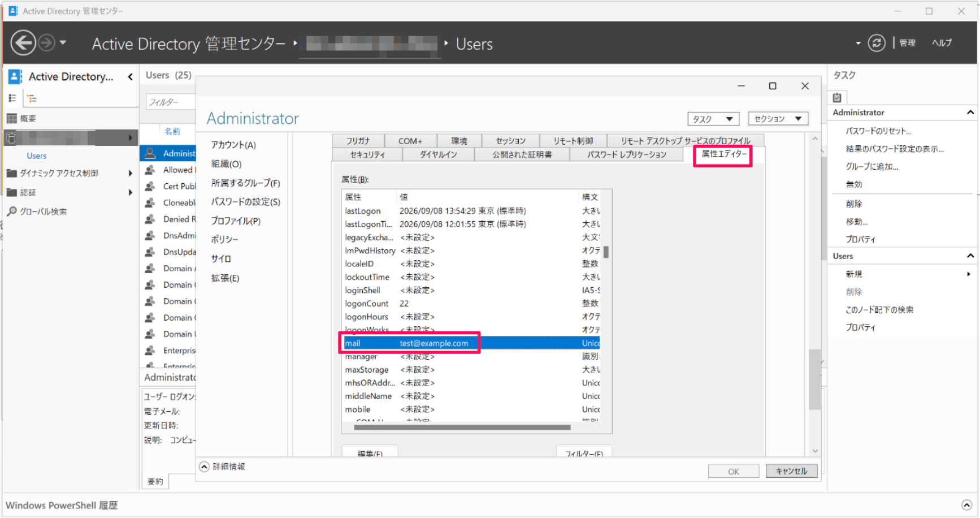Expand ダイナミック アクセス制御 submenu arrow
Viewport: 980px width, 518px height.
coord(131,173)
